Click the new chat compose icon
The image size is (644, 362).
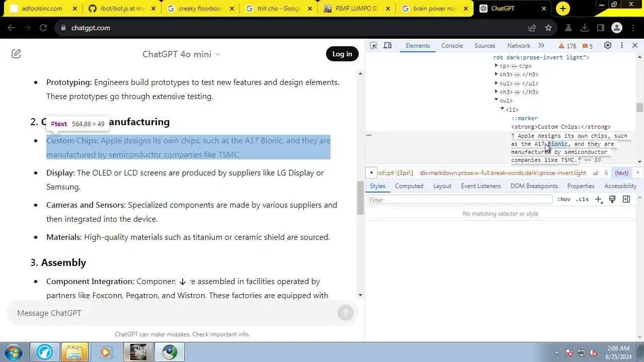click(x=16, y=54)
